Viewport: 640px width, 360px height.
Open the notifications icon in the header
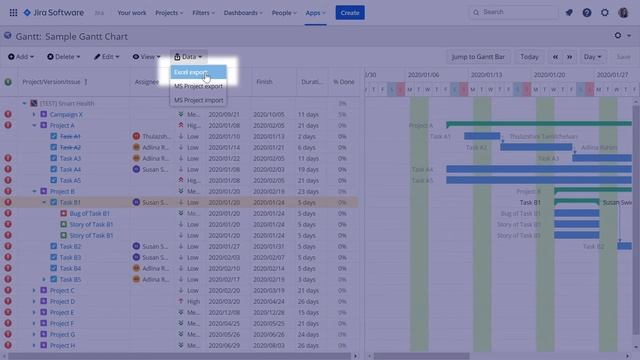click(569, 13)
